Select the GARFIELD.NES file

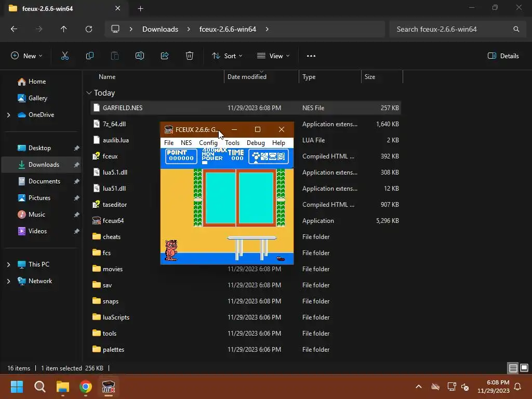tap(246, 108)
